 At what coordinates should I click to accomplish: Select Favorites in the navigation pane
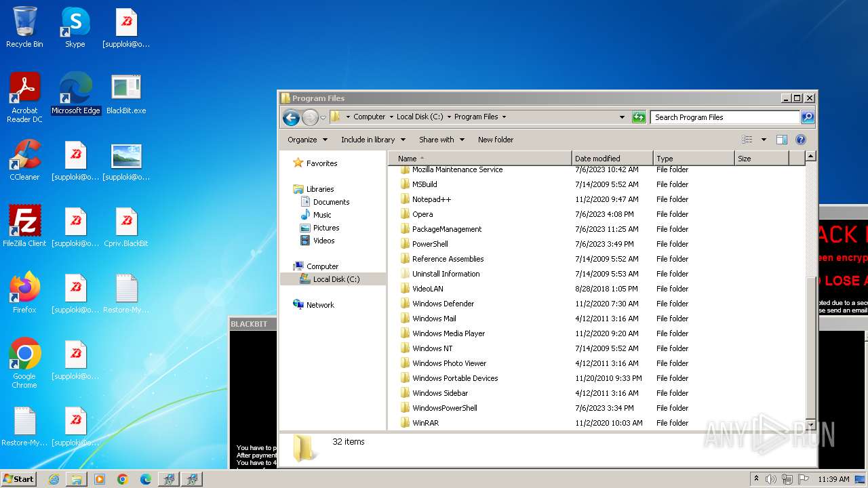click(x=321, y=163)
